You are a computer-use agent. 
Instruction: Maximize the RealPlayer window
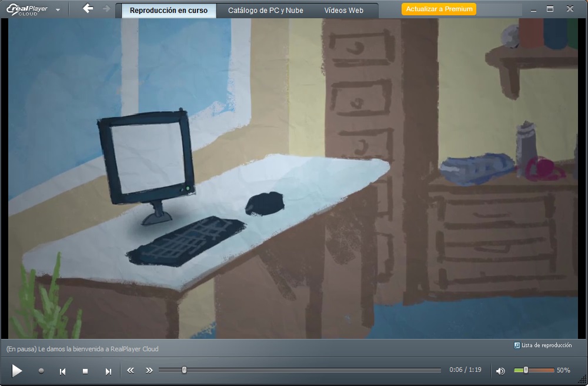coord(550,9)
